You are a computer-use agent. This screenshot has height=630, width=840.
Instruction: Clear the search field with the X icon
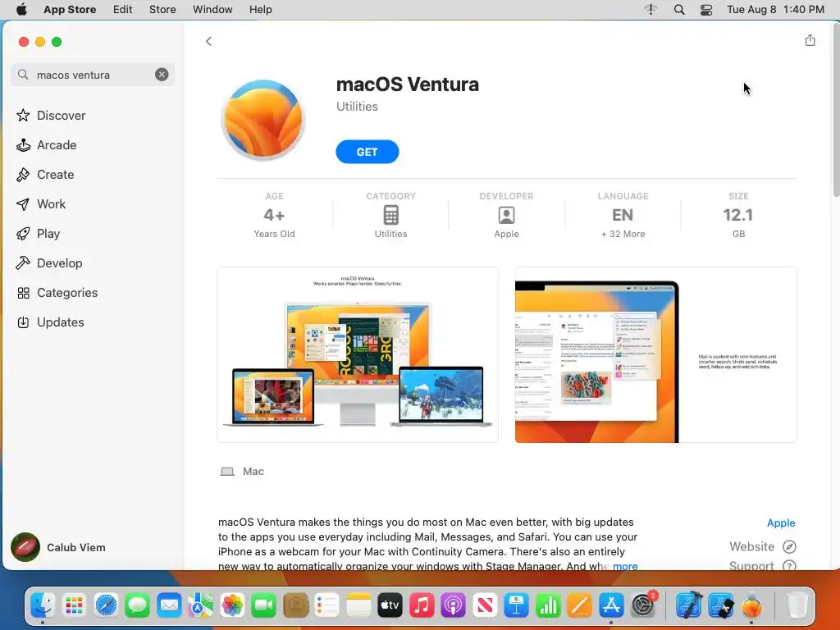pos(162,75)
